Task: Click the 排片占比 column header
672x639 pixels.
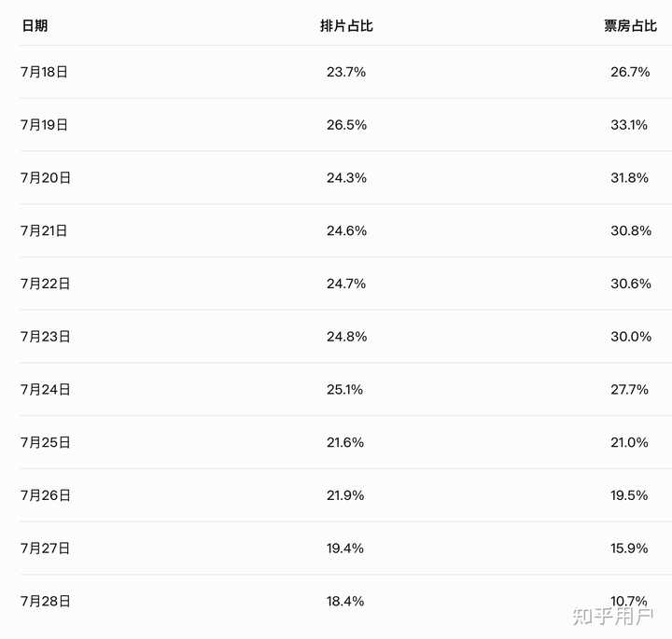Action: click(346, 26)
